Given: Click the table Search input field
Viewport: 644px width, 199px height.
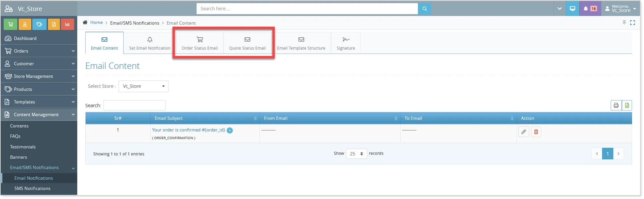Looking at the screenshot, I should [x=135, y=105].
